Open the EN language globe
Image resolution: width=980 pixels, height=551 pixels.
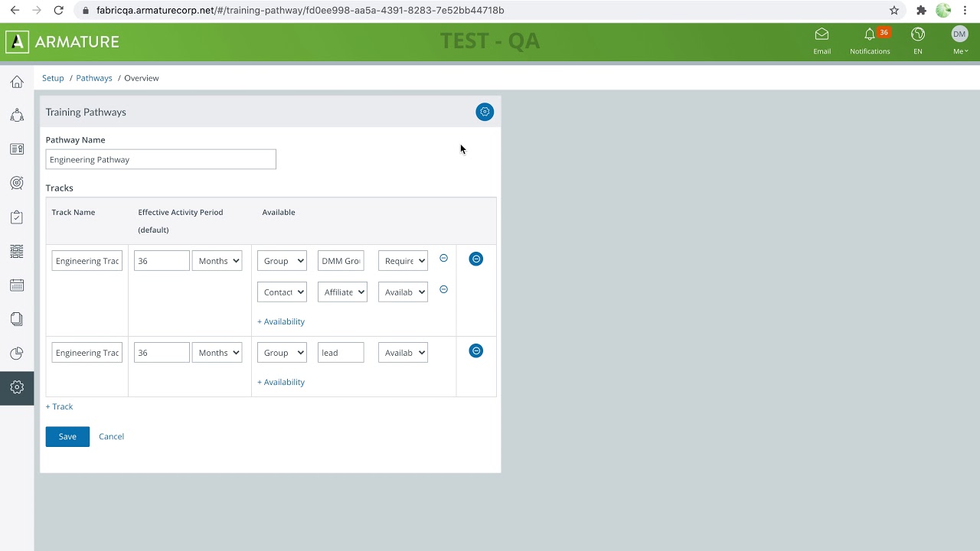coord(918,41)
